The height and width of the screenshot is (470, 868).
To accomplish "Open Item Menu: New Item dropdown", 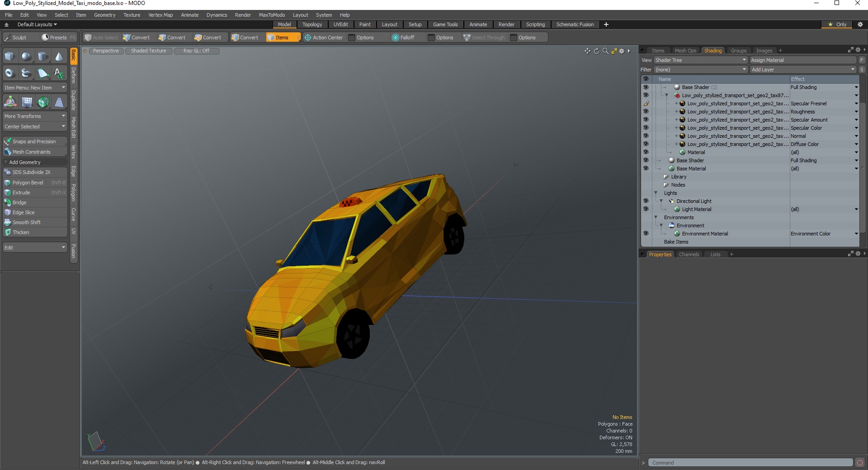I will point(35,88).
